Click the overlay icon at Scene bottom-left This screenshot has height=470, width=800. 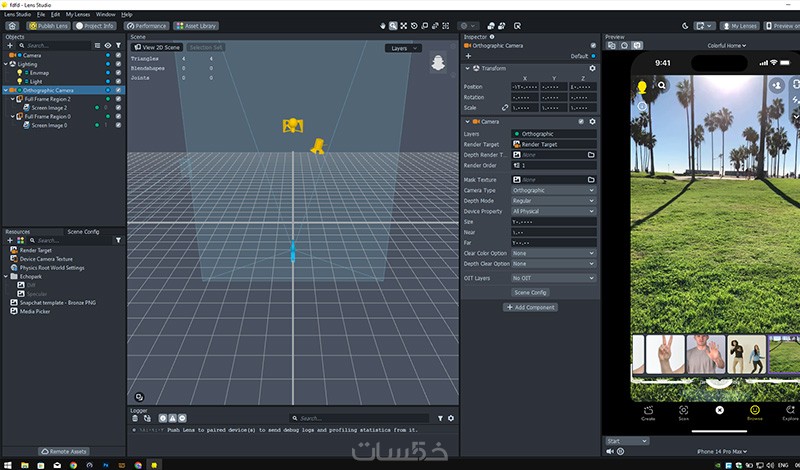pos(139,397)
